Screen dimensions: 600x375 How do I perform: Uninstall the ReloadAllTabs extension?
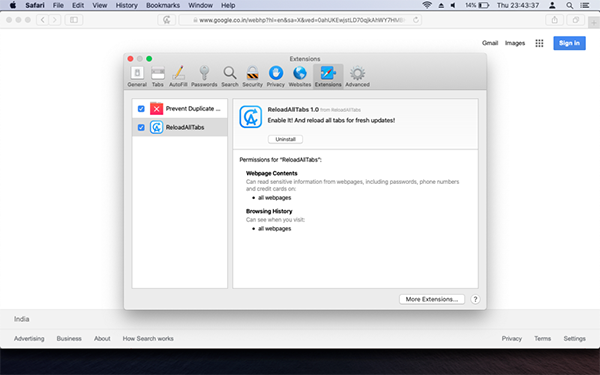coord(285,139)
